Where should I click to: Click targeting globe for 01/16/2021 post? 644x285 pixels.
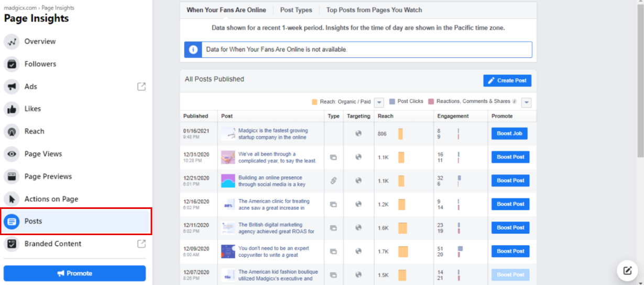[358, 133]
